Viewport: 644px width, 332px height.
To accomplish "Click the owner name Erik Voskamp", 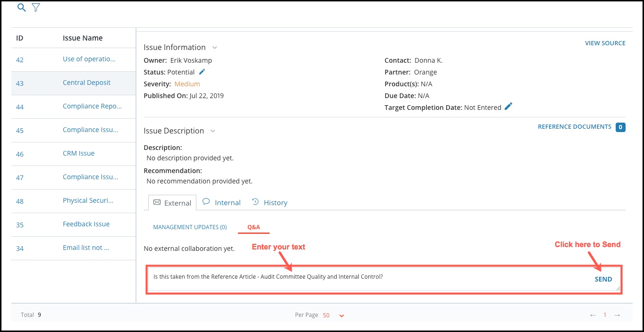I will click(x=191, y=60).
